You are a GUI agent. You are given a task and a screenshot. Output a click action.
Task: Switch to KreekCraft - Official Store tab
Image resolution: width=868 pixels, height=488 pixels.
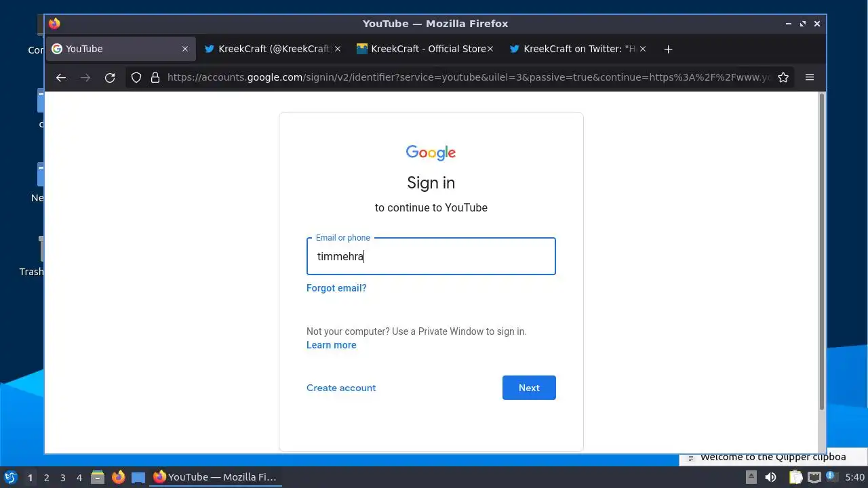(x=426, y=49)
